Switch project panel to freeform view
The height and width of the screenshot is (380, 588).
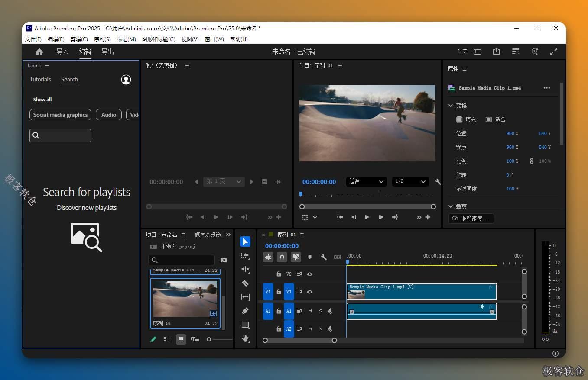pyautogui.click(x=195, y=339)
